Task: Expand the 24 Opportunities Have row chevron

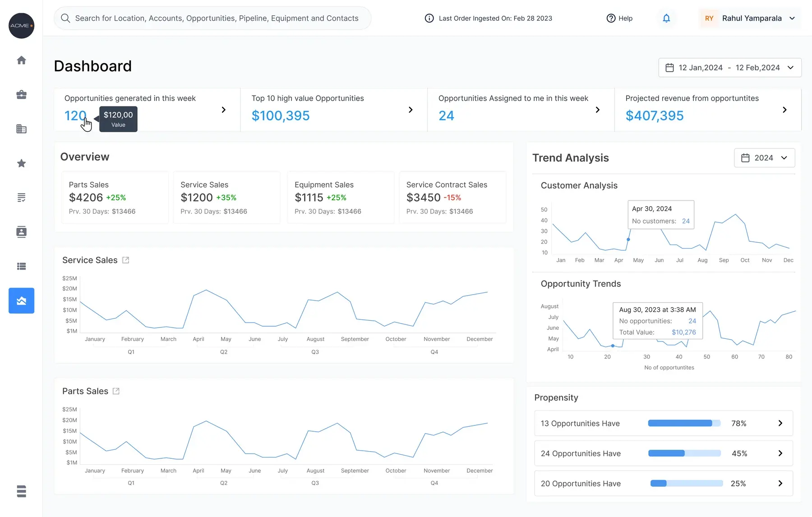Action: [780, 453]
